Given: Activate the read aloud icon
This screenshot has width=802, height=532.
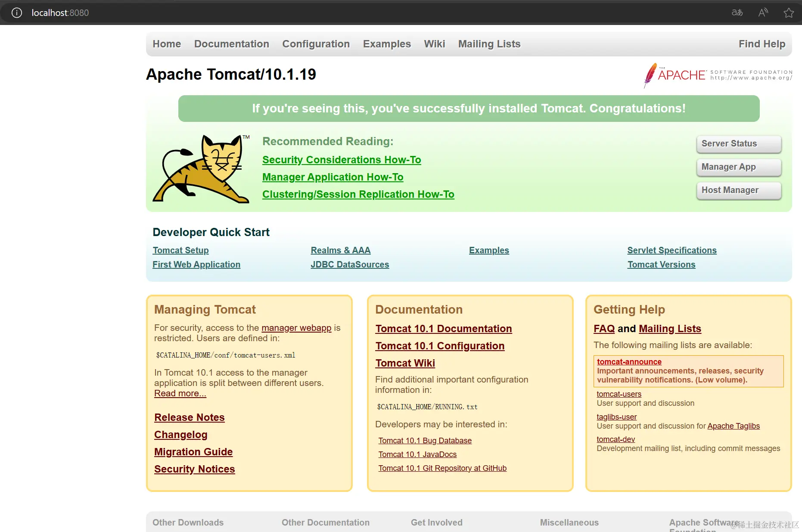Looking at the screenshot, I should (763, 13).
